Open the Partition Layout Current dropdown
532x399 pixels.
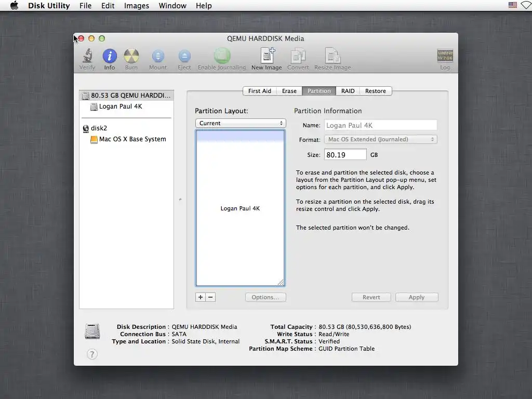coord(241,123)
